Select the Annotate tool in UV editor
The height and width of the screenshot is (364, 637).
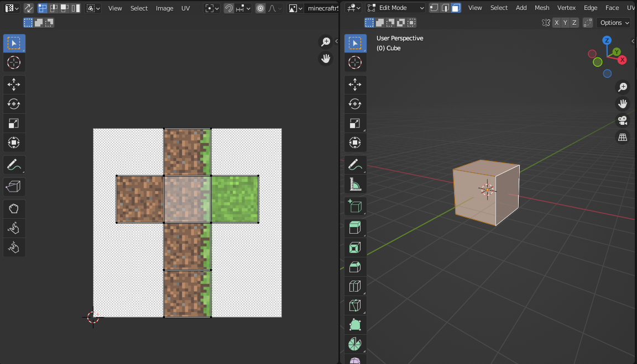point(14,165)
